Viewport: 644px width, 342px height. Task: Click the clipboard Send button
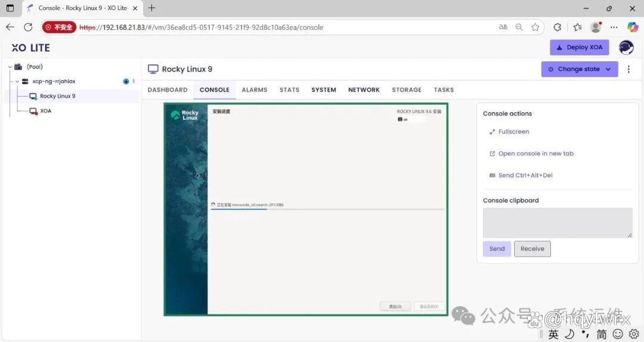pos(497,249)
